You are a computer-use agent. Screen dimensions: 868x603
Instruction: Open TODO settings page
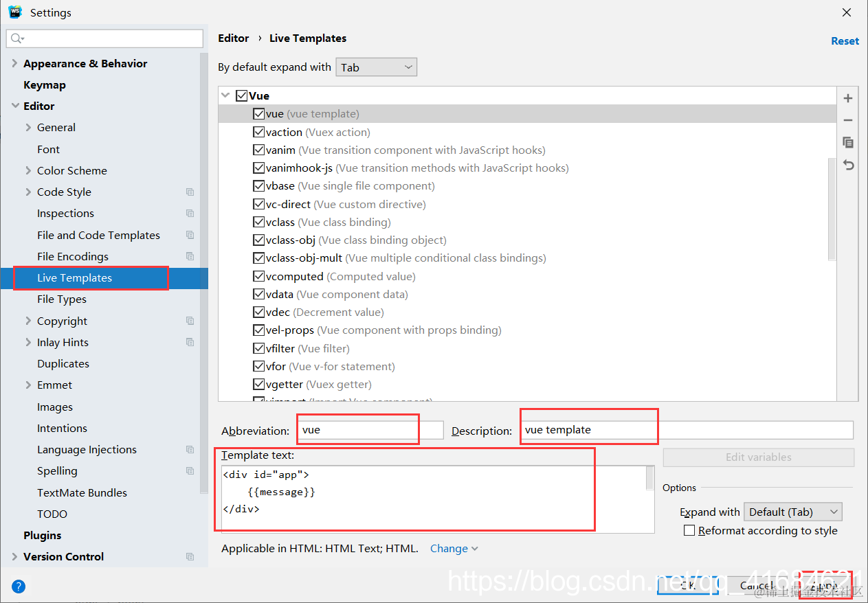(52, 514)
